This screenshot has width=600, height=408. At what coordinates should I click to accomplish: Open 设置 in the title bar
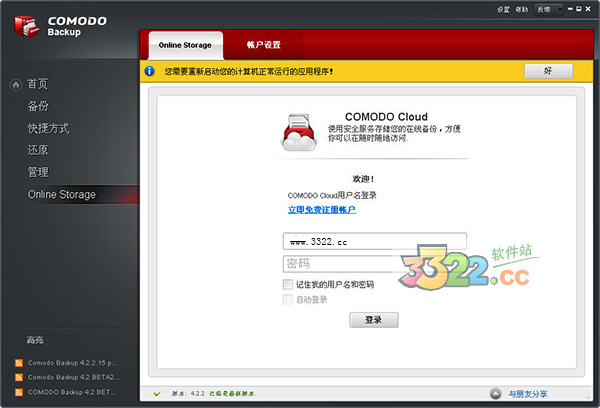click(503, 9)
